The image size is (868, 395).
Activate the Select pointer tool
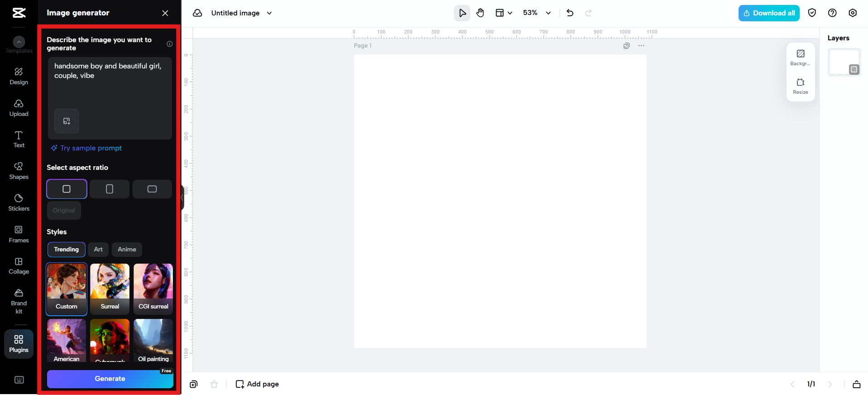462,13
